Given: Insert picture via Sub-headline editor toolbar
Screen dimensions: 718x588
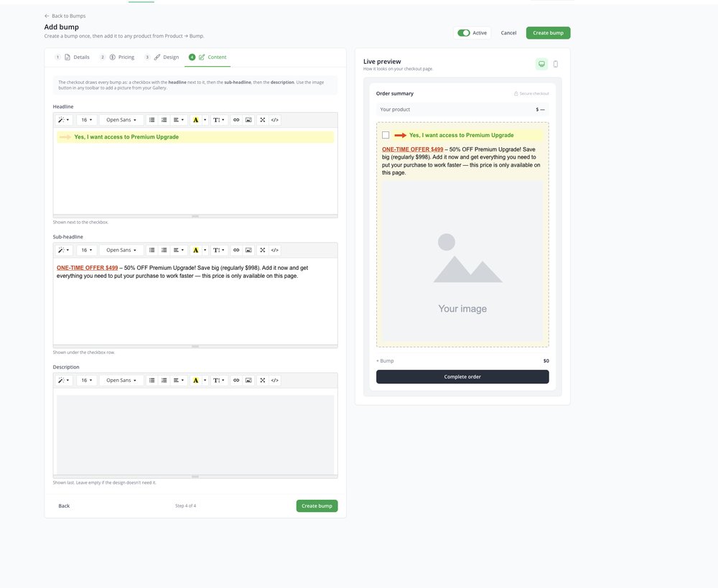Looking at the screenshot, I should 248,250.
